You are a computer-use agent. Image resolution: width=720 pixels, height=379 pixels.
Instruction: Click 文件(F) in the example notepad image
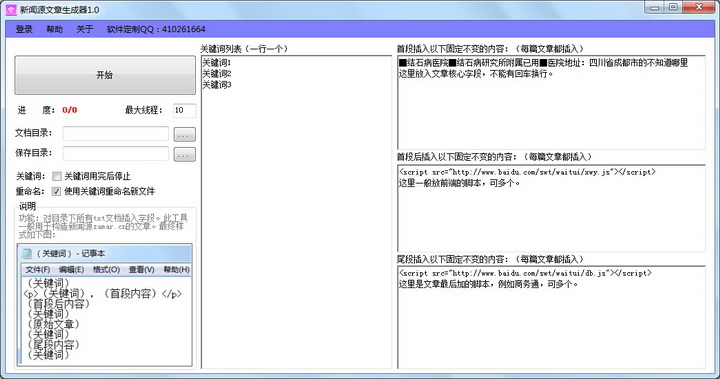[38, 270]
